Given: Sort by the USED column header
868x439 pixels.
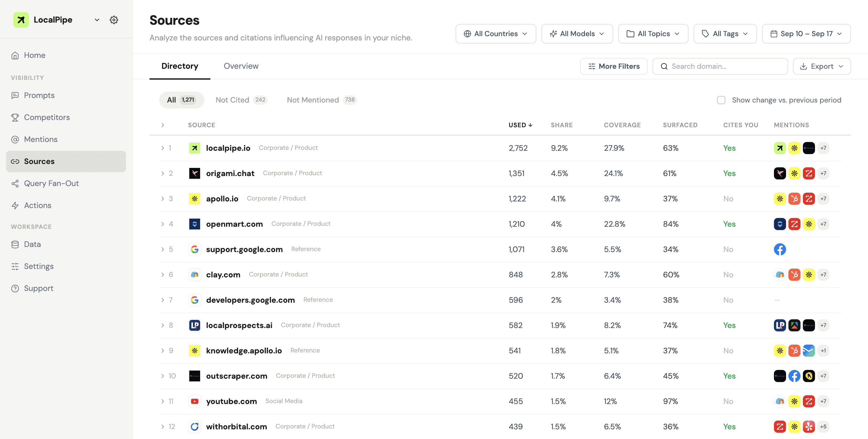Looking at the screenshot, I should (x=520, y=125).
